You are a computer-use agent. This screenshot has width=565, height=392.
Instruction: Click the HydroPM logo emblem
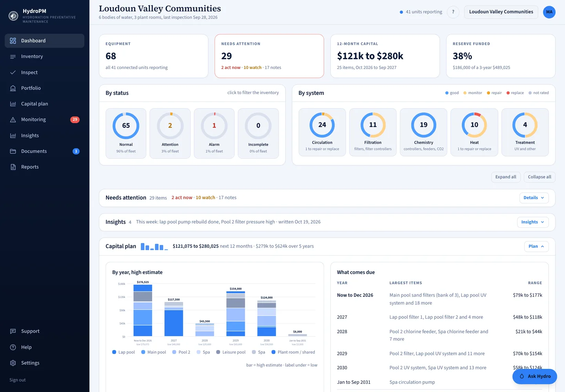13,16
